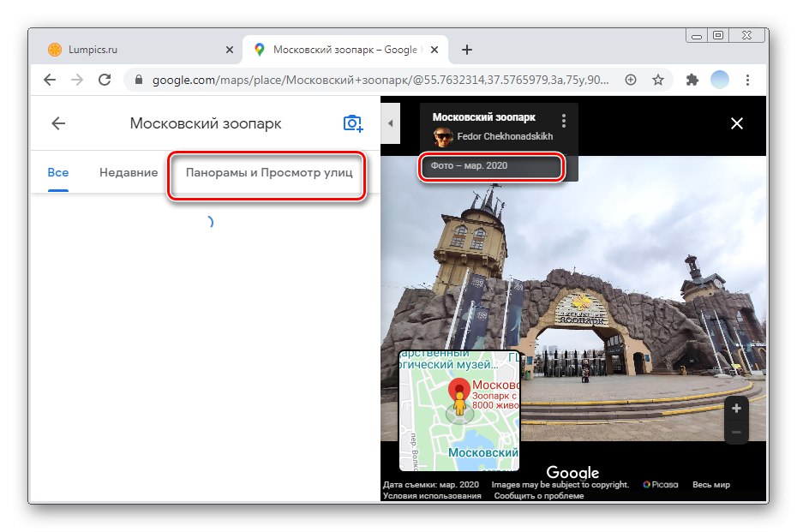Open Панорамы и Просмотр улиц tab
This screenshot has height=532, width=797.
coord(269,173)
